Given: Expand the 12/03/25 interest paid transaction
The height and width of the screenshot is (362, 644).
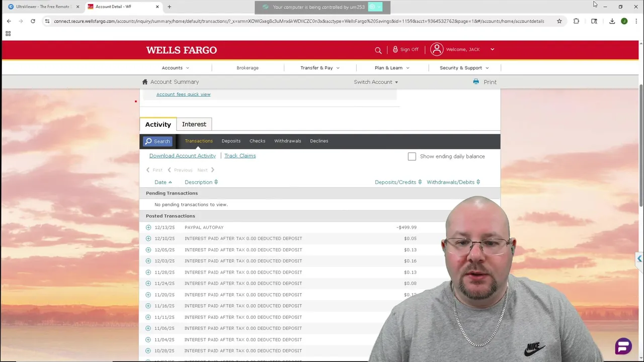Looking at the screenshot, I should (148, 261).
